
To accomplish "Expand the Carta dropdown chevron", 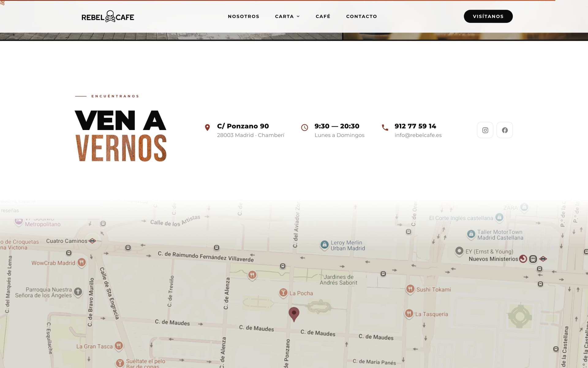I will (298, 17).
